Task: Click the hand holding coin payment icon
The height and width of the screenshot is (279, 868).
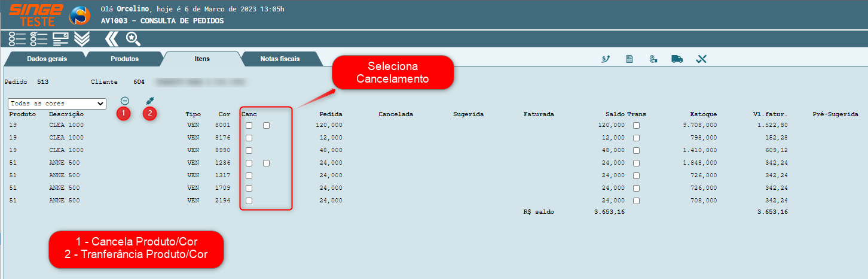Action: coord(653,59)
